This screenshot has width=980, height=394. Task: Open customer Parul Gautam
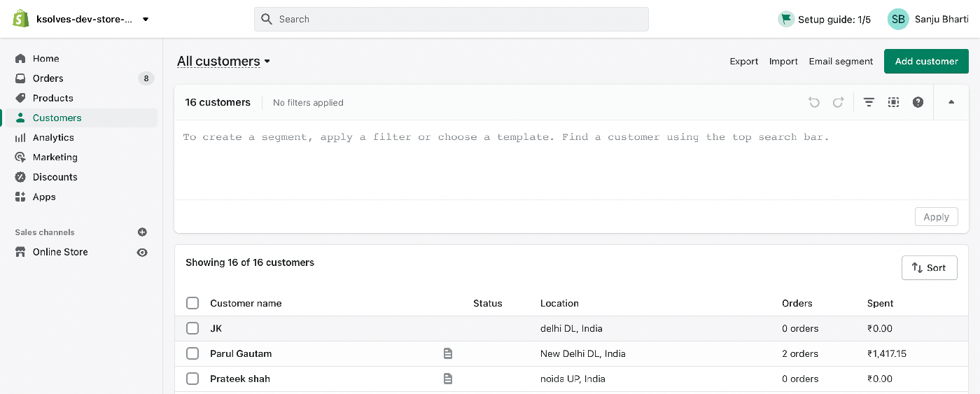tap(241, 353)
